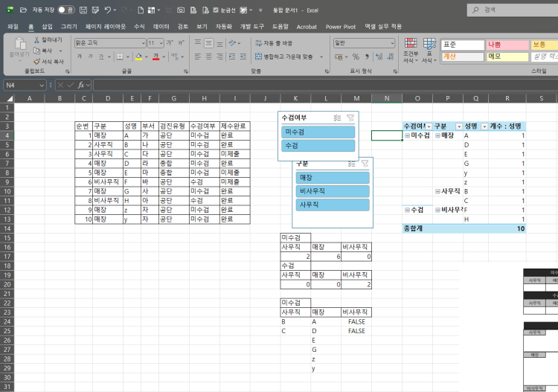Click the Format Painter (서식 복사) icon
This screenshot has height=392, width=558.
36,61
